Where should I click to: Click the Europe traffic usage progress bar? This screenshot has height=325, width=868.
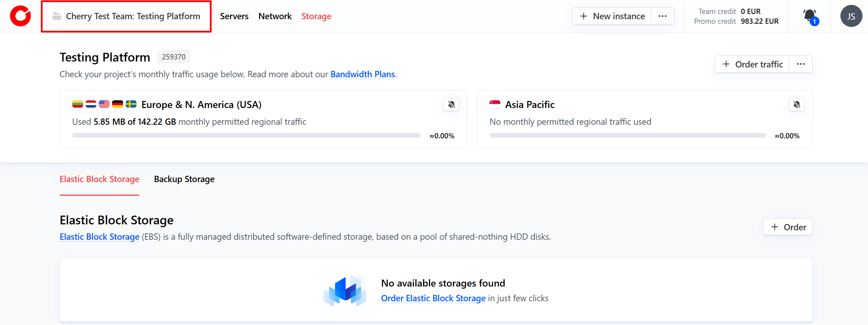click(x=246, y=136)
